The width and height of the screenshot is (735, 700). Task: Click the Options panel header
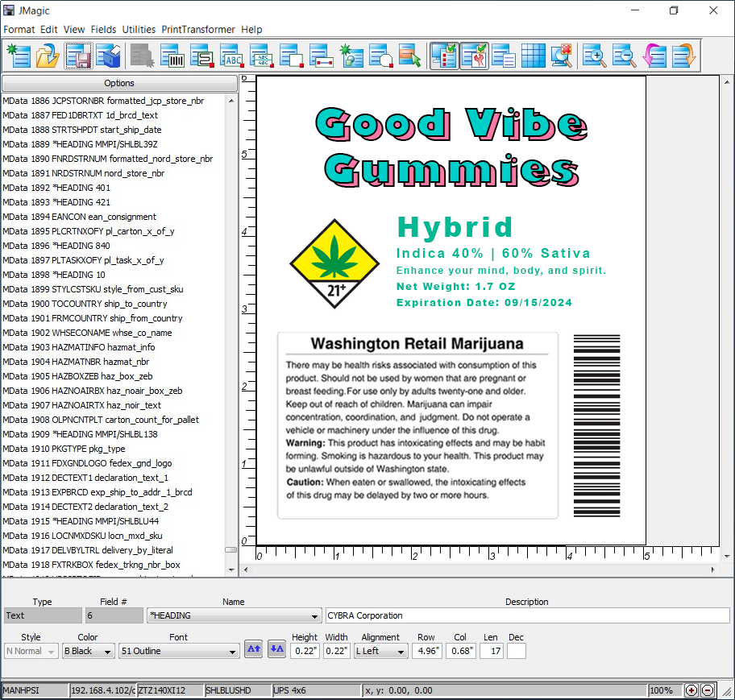[x=118, y=83]
